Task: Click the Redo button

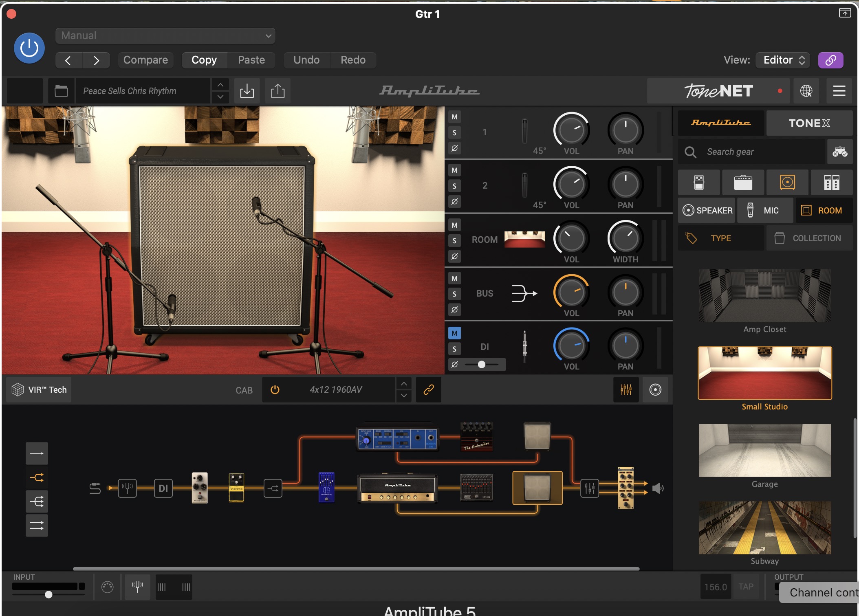Action: [353, 60]
